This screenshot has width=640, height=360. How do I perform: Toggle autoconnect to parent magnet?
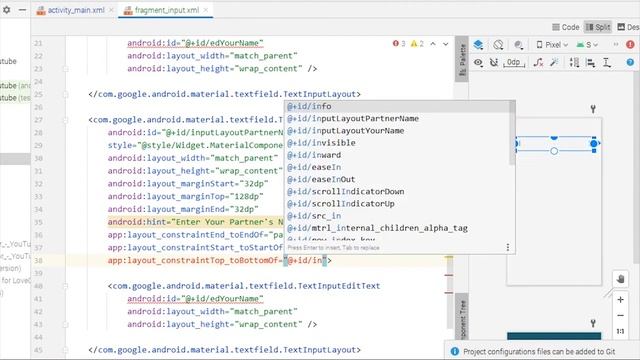coord(494,62)
